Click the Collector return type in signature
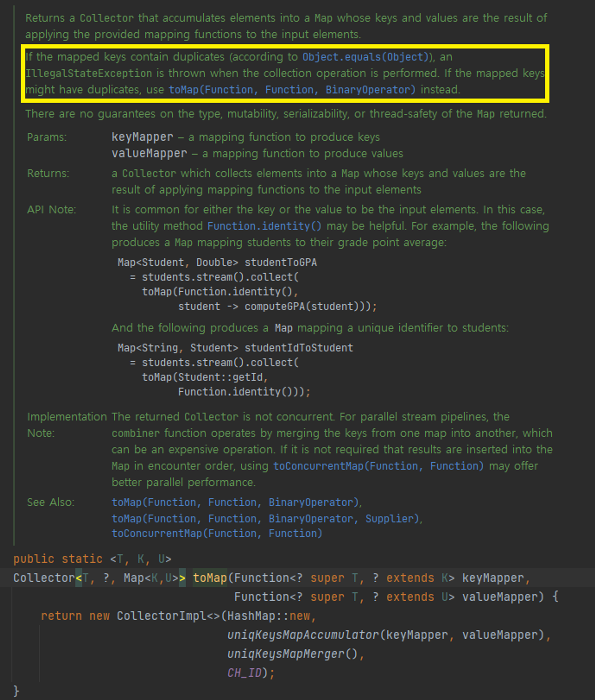The height and width of the screenshot is (700, 595). click(x=43, y=578)
